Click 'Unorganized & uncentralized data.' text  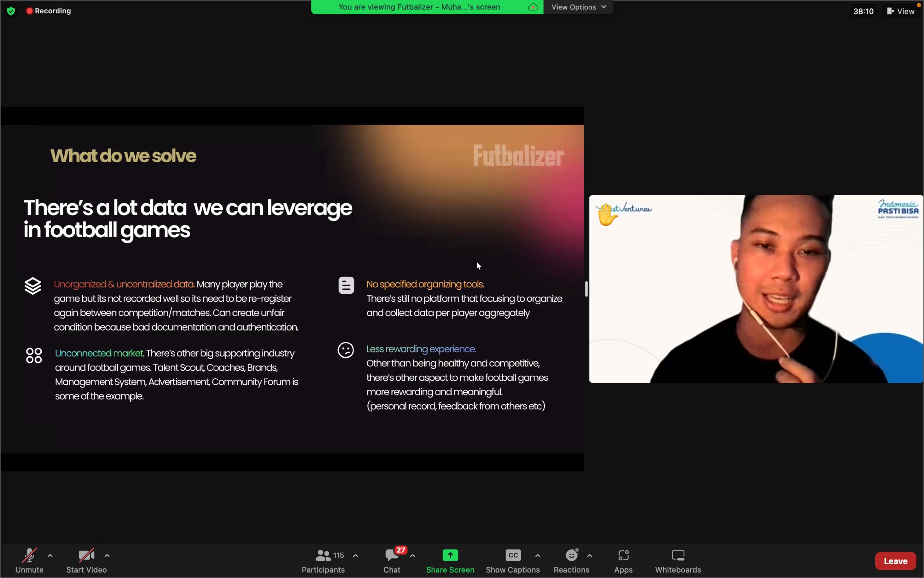(125, 284)
